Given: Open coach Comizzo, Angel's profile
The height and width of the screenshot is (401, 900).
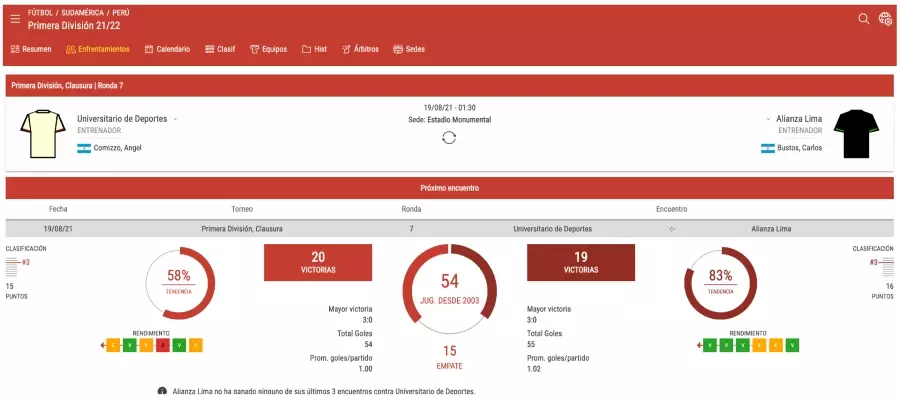Looking at the screenshot, I should 118,148.
